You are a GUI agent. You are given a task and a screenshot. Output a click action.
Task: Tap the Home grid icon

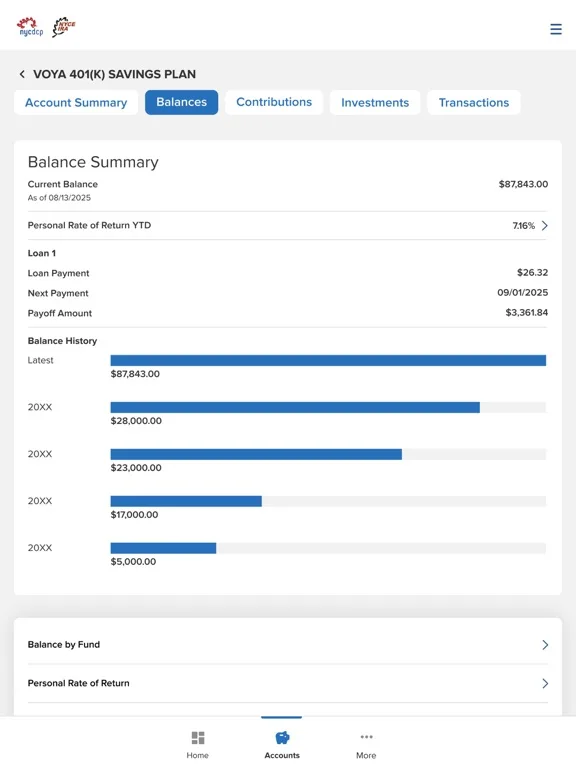197,738
